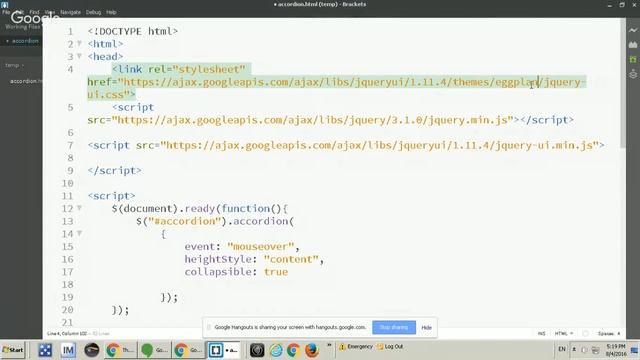Switch to Chrome 'Th...' taskbar window
640x360 pixels.
click(x=120, y=350)
